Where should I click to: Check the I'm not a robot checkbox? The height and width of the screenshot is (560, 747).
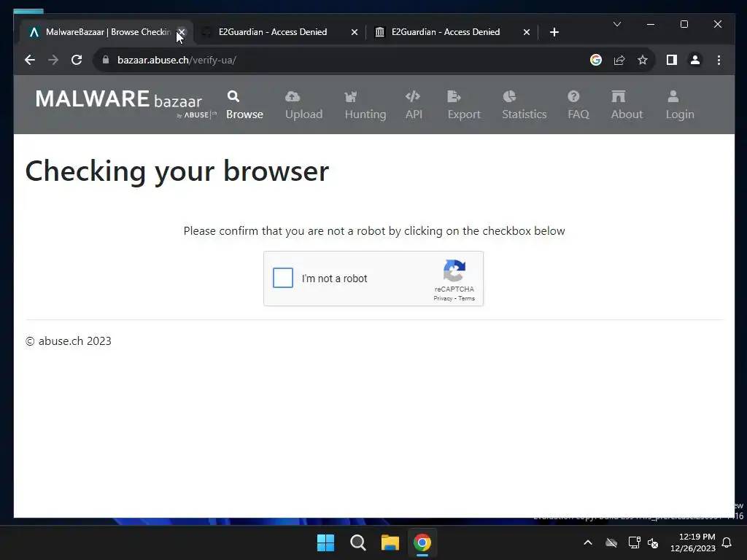283,278
